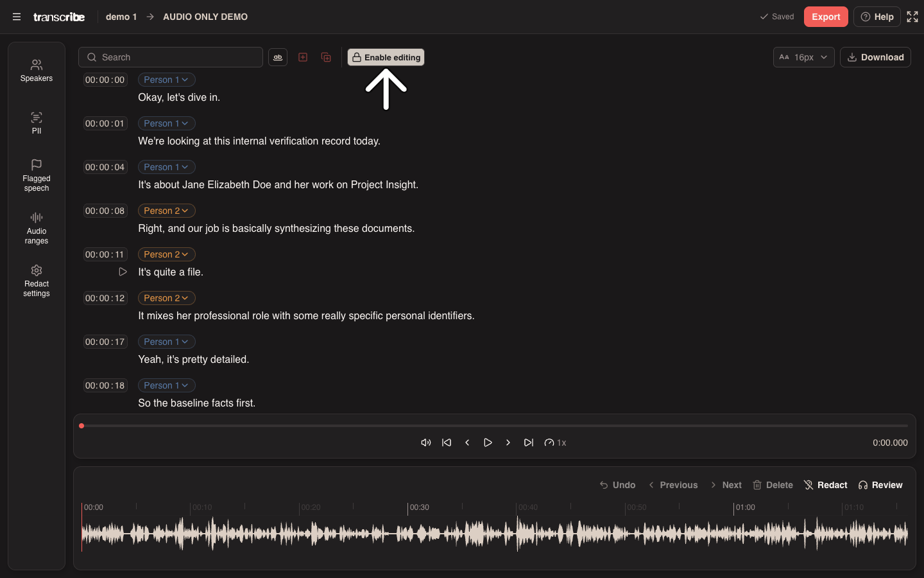
Task: Change the 1x playback speed
Action: (x=555, y=442)
